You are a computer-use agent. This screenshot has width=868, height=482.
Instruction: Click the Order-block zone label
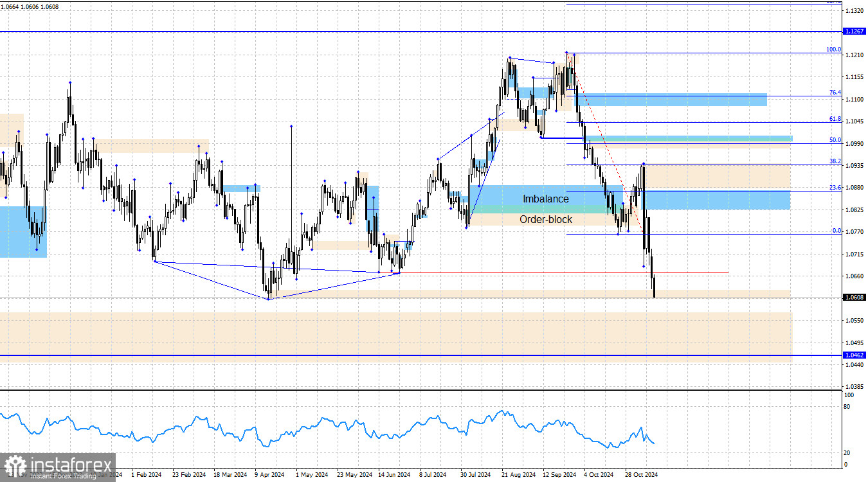pyautogui.click(x=546, y=219)
